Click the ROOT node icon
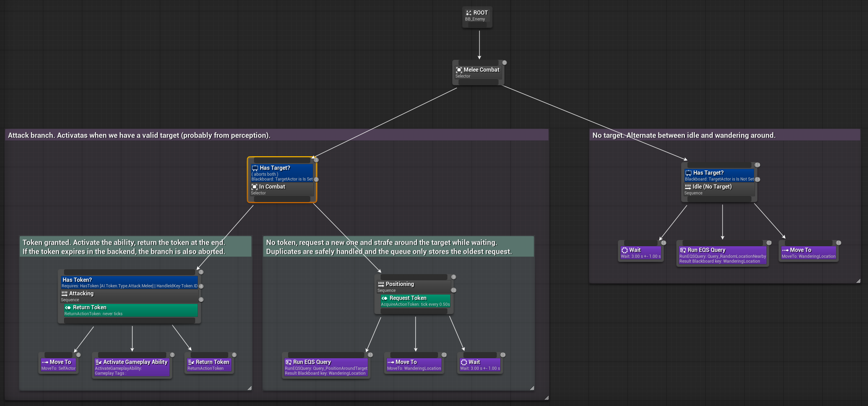This screenshot has width=868, height=406. [468, 12]
